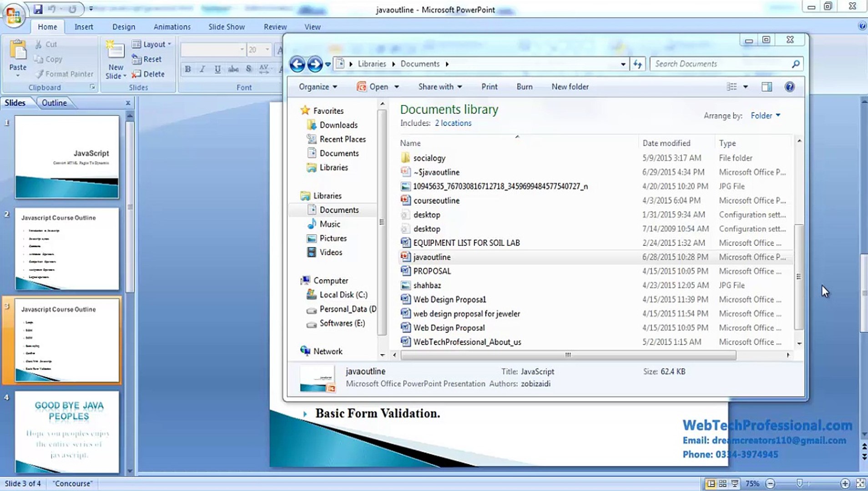Open the Layout dropdown
The height and width of the screenshot is (491, 868).
pyautogui.click(x=151, y=44)
